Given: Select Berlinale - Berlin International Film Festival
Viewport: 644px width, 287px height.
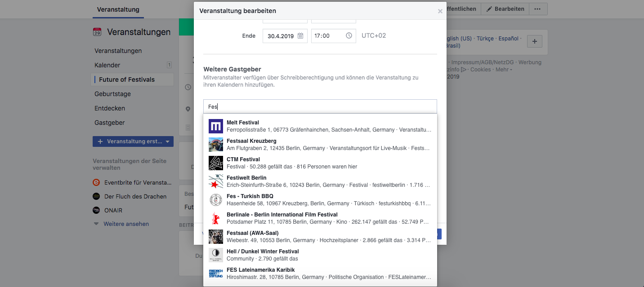Looking at the screenshot, I should click(320, 218).
